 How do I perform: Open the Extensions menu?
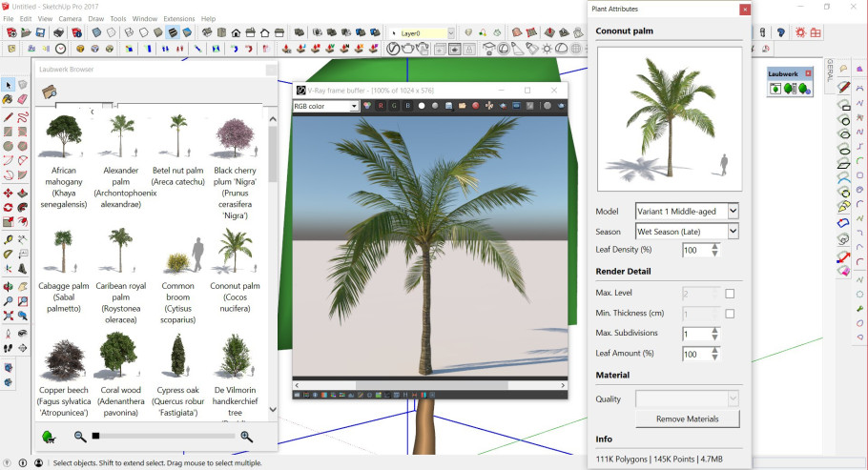coord(178,19)
